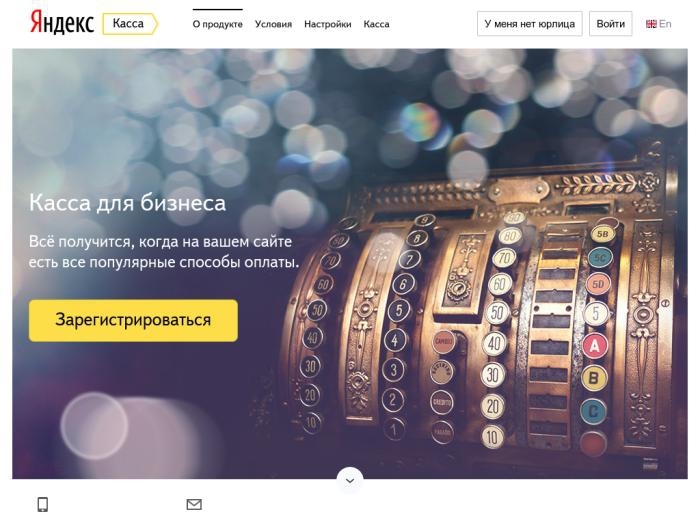Click the teal C key on register
Image resolution: width=700 pixels, height=525 pixels.
[x=593, y=411]
